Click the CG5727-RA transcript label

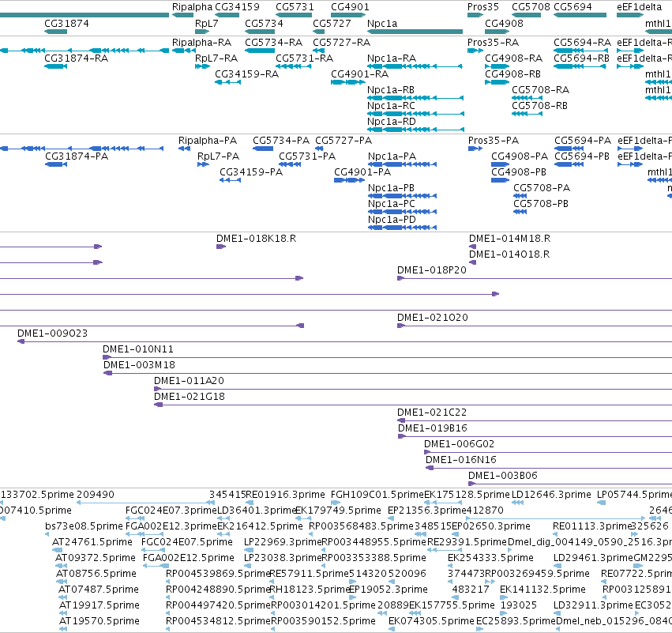(342, 43)
